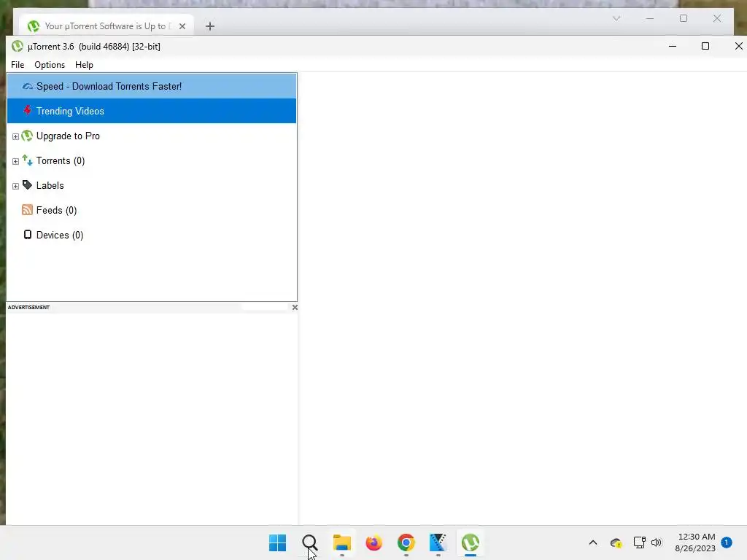Open the volume tray icon
The image size is (747, 560).
[x=657, y=542]
